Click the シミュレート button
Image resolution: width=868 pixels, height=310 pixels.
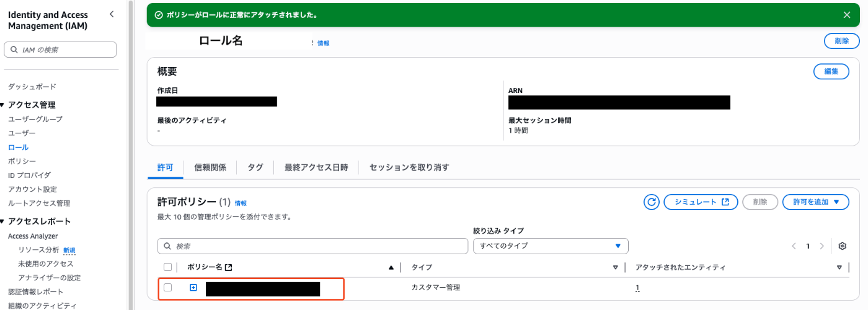pos(701,202)
